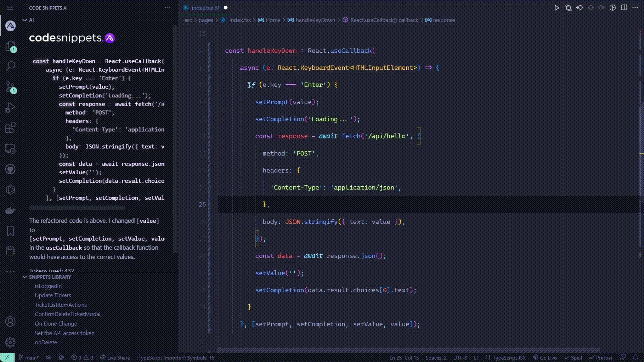Screen dimensions: 644x362
Task: Click the Open Changes compare icon
Action: coord(568,8)
